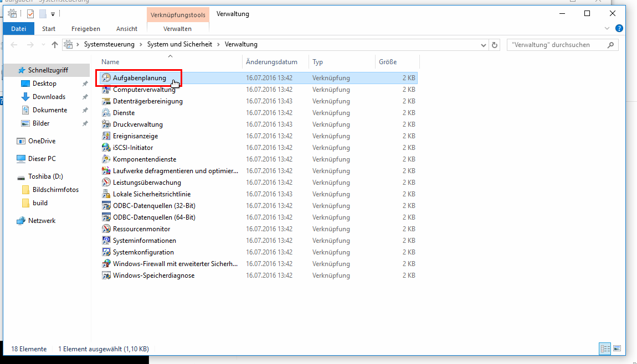
Task: Click the Verwaltung search field
Action: (563, 45)
